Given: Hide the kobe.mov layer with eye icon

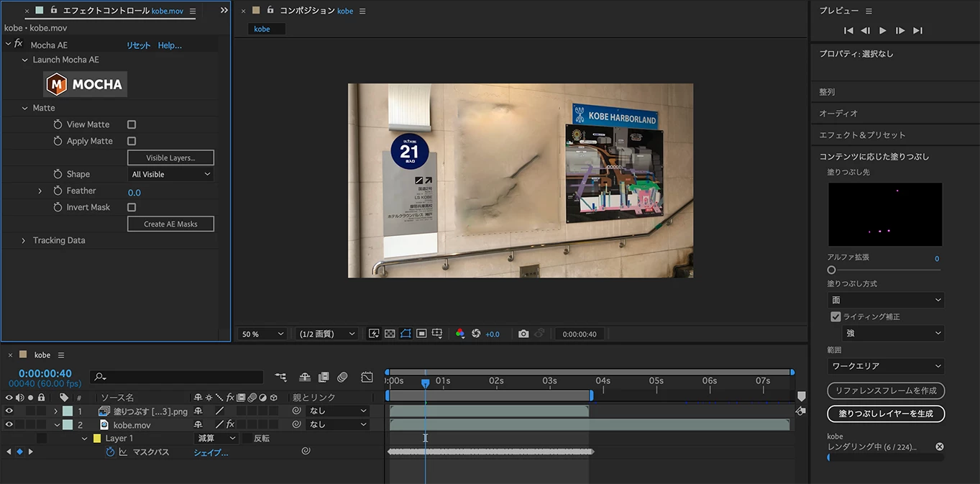Looking at the screenshot, I should click(9, 425).
